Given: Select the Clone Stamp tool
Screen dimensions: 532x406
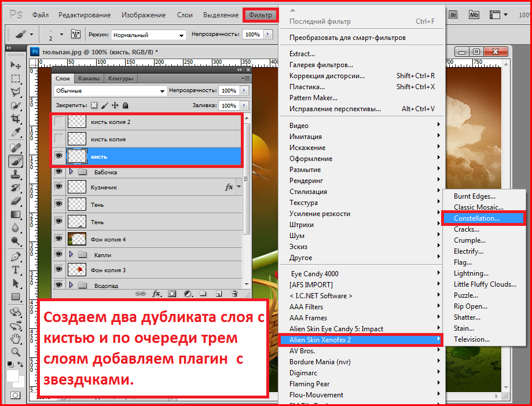Looking at the screenshot, I should click(x=15, y=174).
